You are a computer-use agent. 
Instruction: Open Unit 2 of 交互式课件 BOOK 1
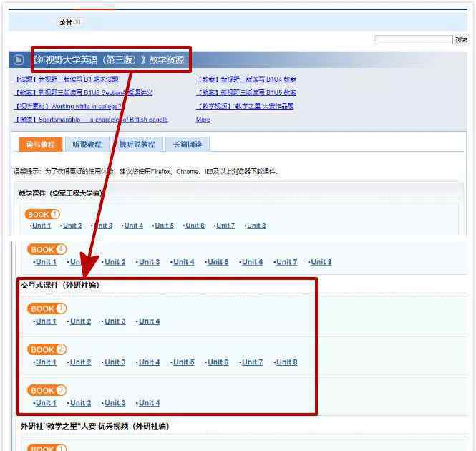pos(80,321)
